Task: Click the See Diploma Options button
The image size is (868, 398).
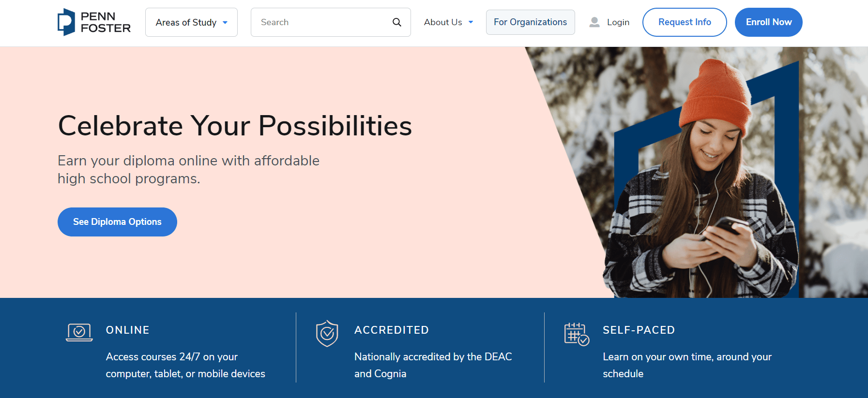Action: point(117,222)
